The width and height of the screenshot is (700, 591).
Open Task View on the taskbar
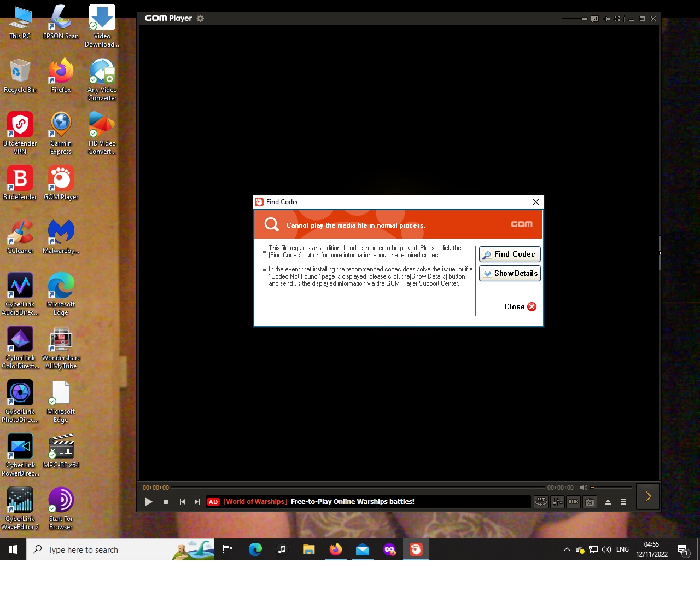click(x=227, y=549)
